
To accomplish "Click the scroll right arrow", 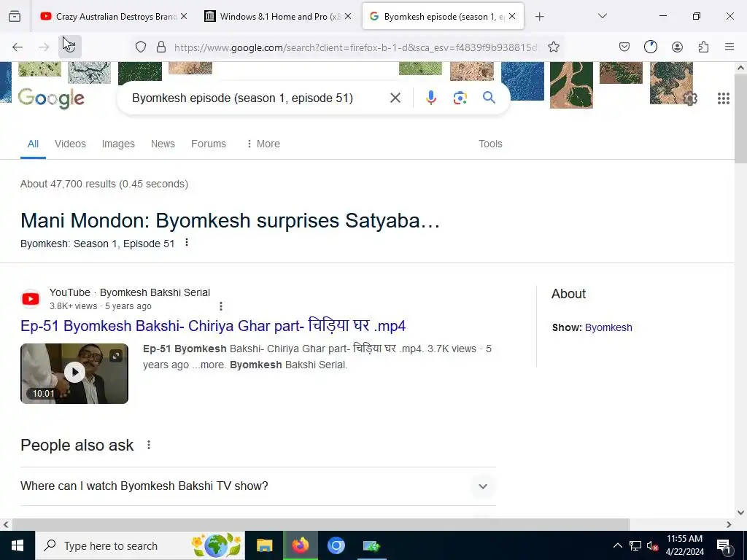I will coord(729,524).
